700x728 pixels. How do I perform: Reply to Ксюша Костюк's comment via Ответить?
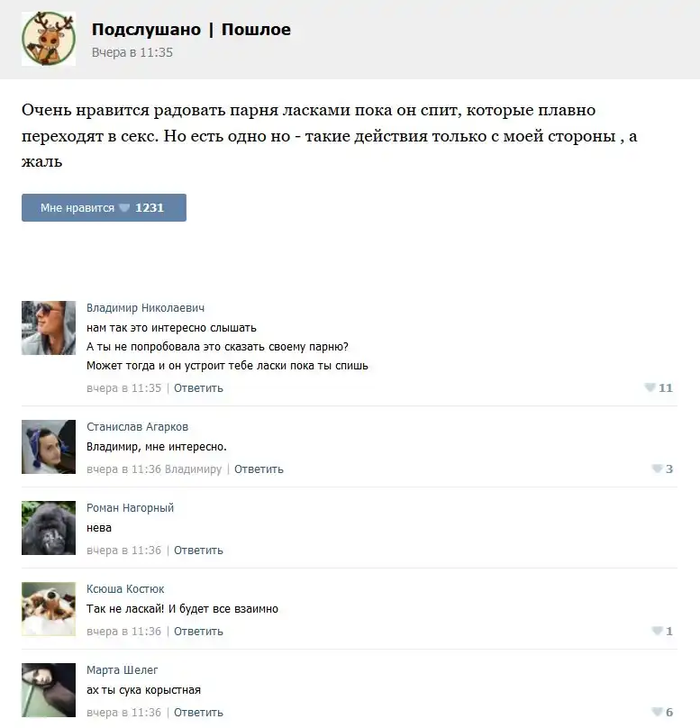tap(199, 632)
